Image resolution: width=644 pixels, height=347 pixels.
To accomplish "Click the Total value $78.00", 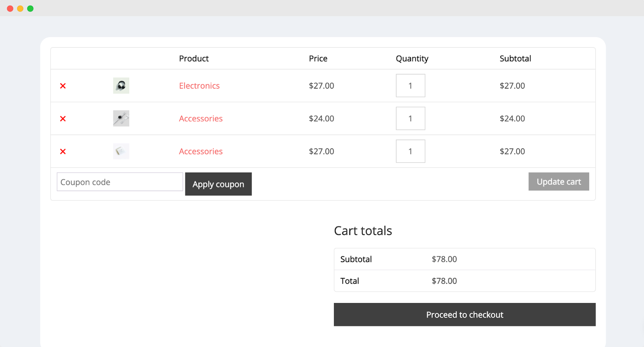I will pyautogui.click(x=444, y=281).
